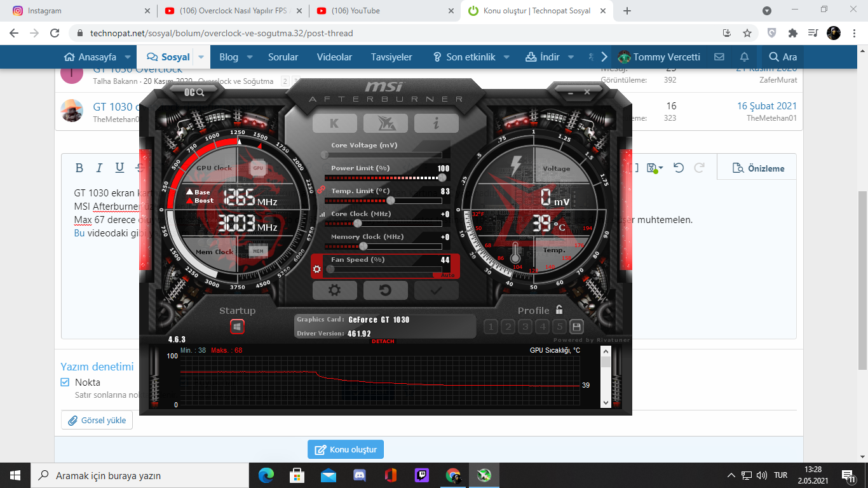Bookmark this page with the star
Image resolution: width=868 pixels, height=488 pixels.
[x=747, y=33]
